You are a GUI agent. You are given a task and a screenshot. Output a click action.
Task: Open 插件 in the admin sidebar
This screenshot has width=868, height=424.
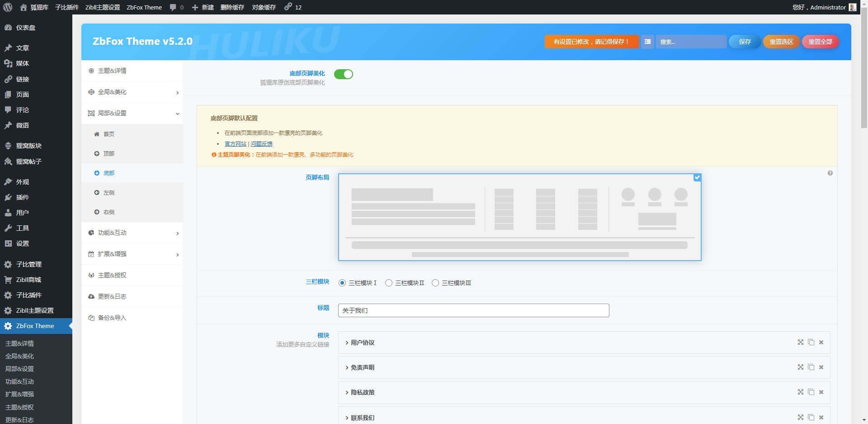(23, 197)
